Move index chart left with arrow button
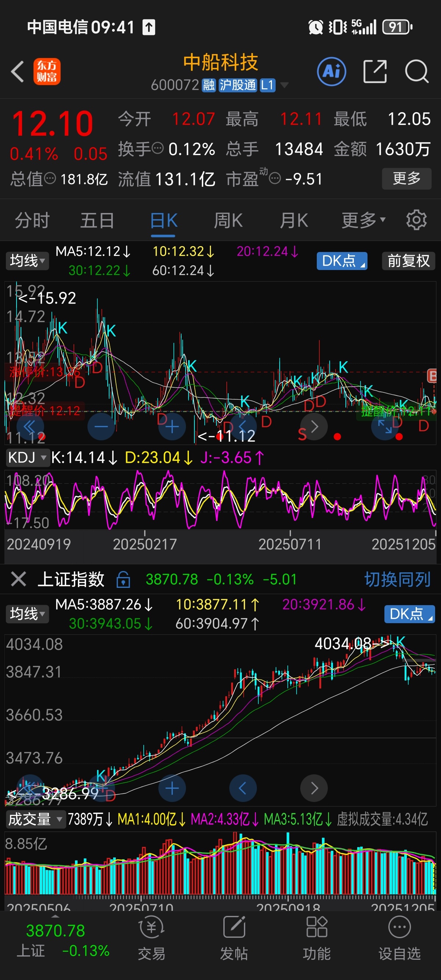Screen dimensions: 441x980 243,788
